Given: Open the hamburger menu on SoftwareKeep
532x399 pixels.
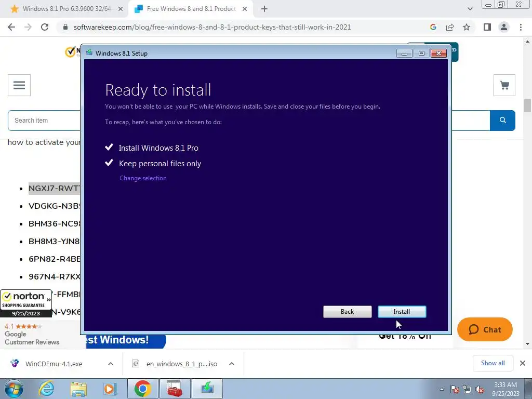Looking at the screenshot, I should (x=19, y=85).
